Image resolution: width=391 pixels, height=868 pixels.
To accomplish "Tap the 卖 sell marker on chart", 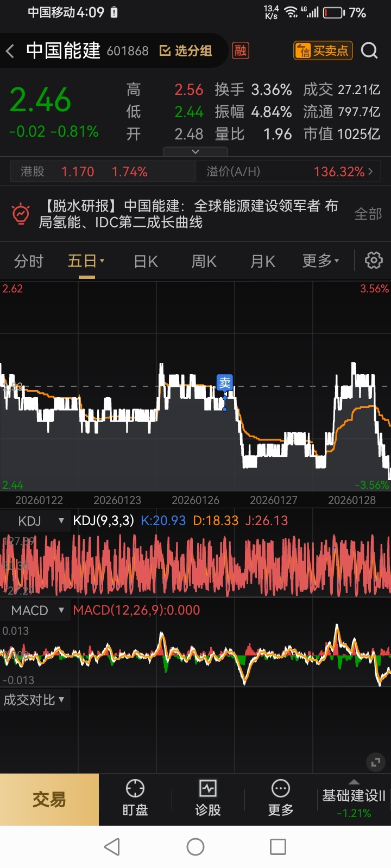I will (225, 382).
